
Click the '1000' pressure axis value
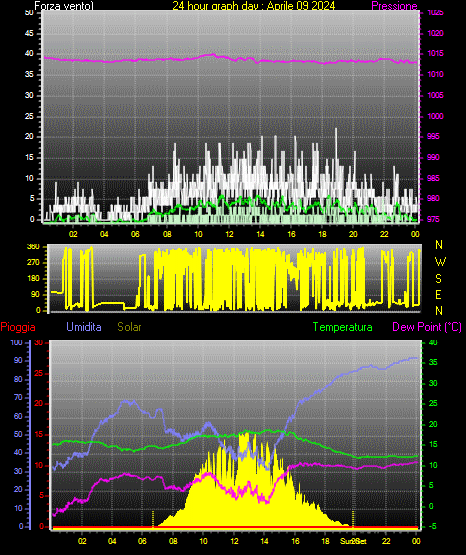[x=435, y=116]
